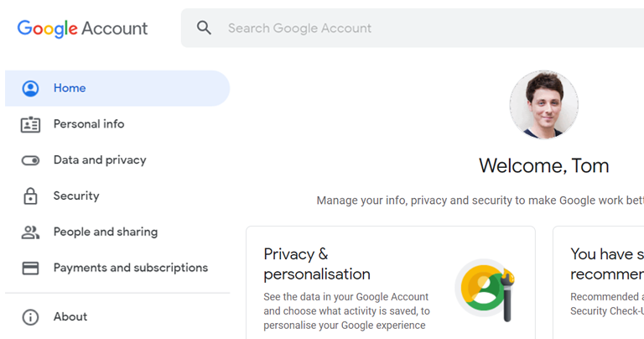This screenshot has width=644, height=339.
Task: Click the Data and privacy toggle icon
Action: (x=30, y=160)
